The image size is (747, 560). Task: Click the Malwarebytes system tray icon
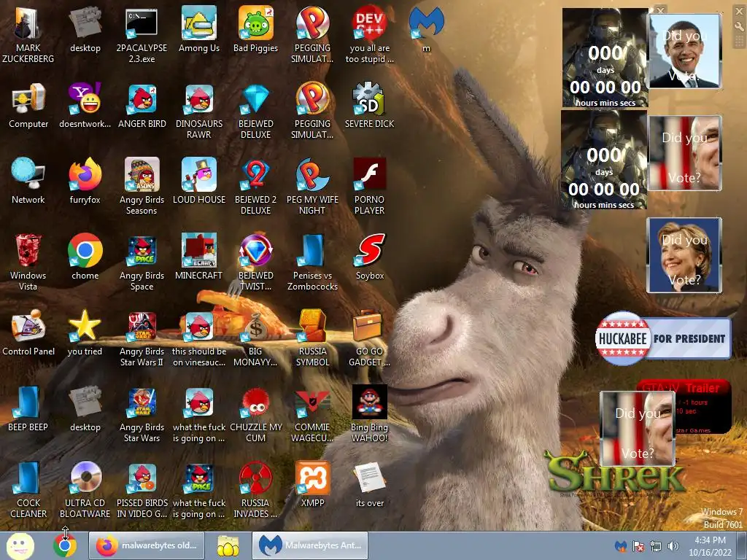coord(620,546)
